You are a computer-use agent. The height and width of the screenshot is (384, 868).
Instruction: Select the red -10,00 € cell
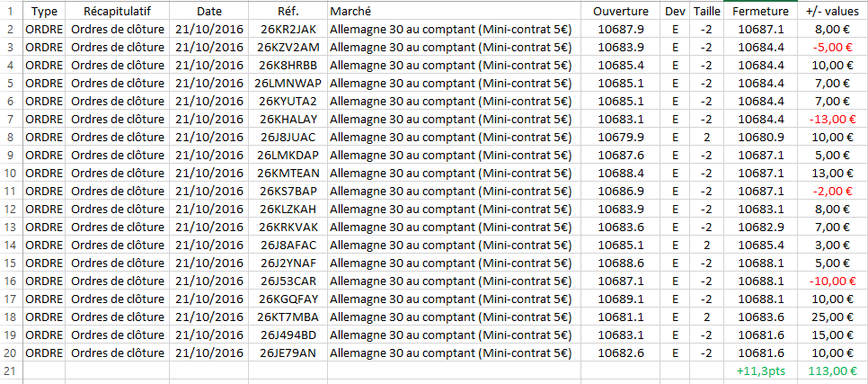(832, 281)
